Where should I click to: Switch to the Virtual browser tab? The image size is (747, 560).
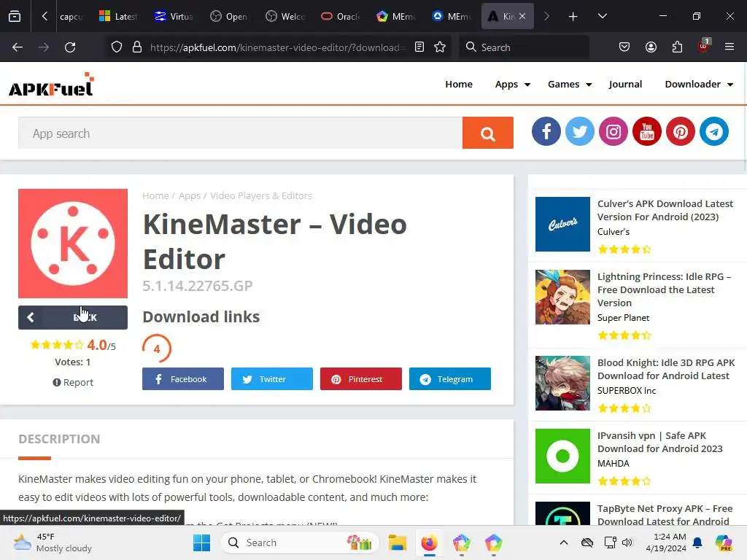(174, 16)
